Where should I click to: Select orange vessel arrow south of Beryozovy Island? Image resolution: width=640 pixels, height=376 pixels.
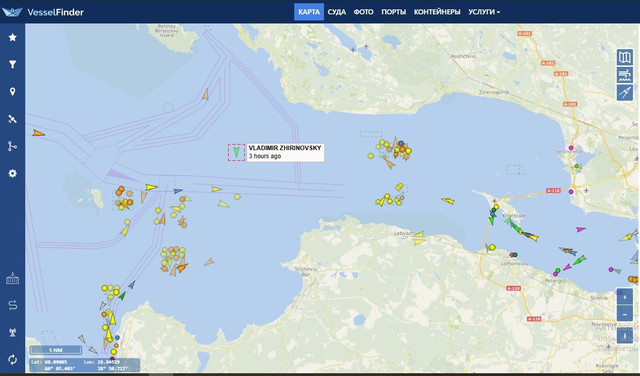pyautogui.click(x=206, y=95)
